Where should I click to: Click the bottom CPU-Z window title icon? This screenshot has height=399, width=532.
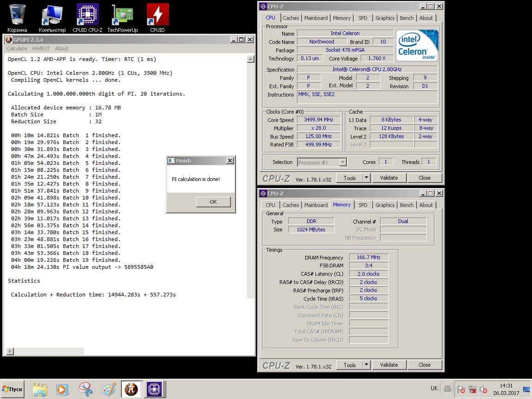[263, 193]
